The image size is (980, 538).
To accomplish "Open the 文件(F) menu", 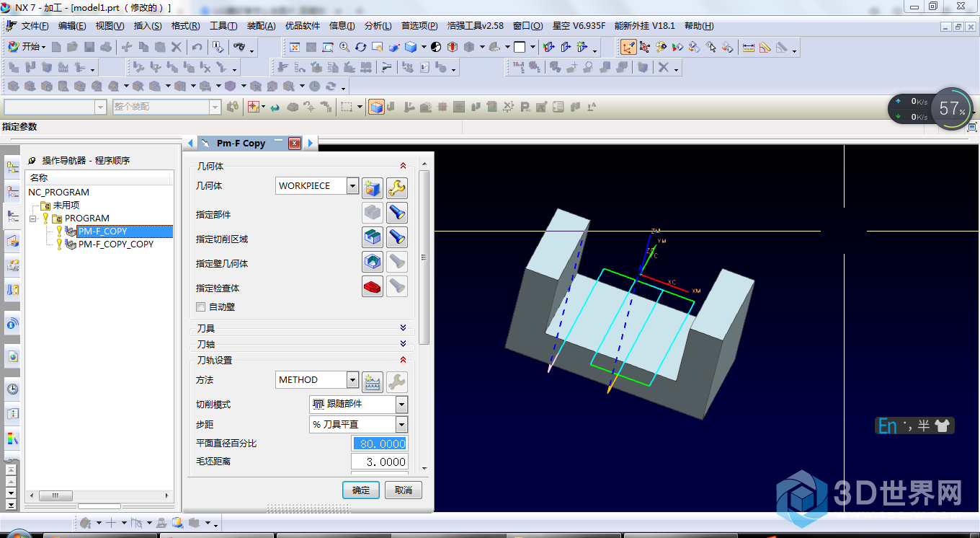I will tap(35, 26).
